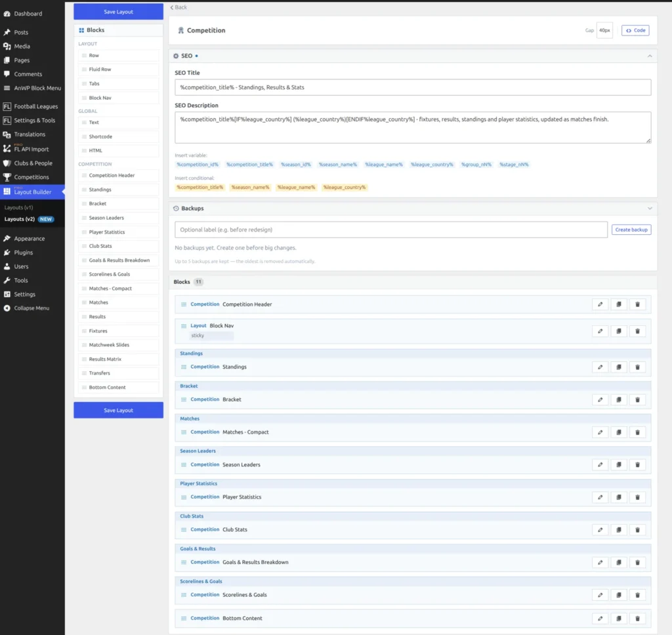Open the Clubs & People menu

32,163
